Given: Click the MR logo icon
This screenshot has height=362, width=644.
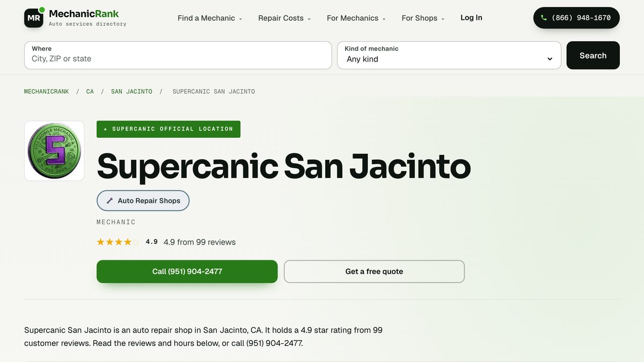Looking at the screenshot, I should (x=34, y=18).
